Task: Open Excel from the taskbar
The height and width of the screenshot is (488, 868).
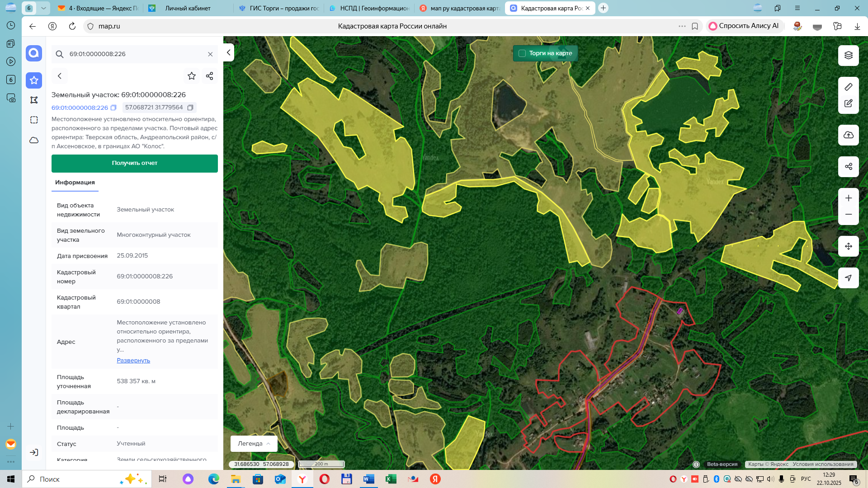Action: [391, 479]
